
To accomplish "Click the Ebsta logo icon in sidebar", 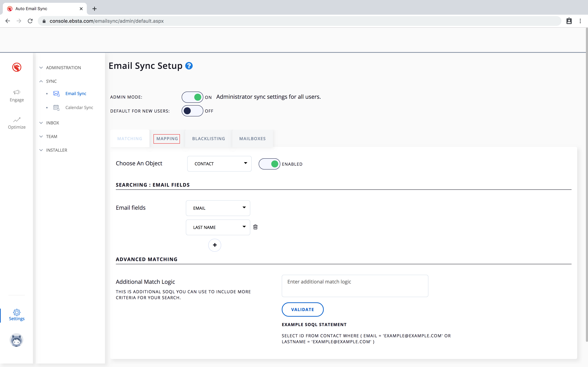I will [x=17, y=67].
